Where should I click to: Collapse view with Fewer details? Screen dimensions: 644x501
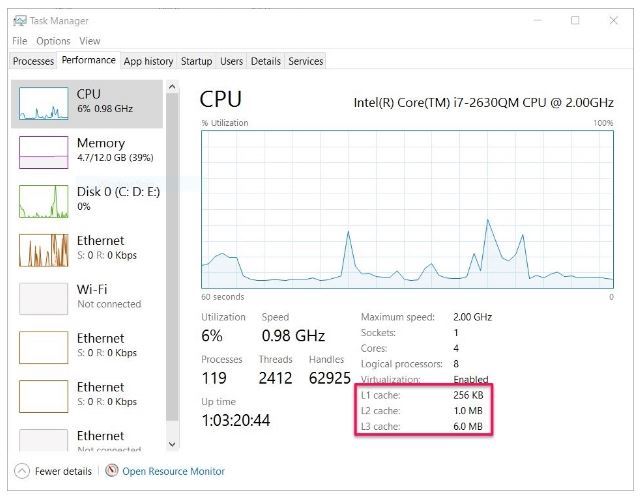[63, 471]
